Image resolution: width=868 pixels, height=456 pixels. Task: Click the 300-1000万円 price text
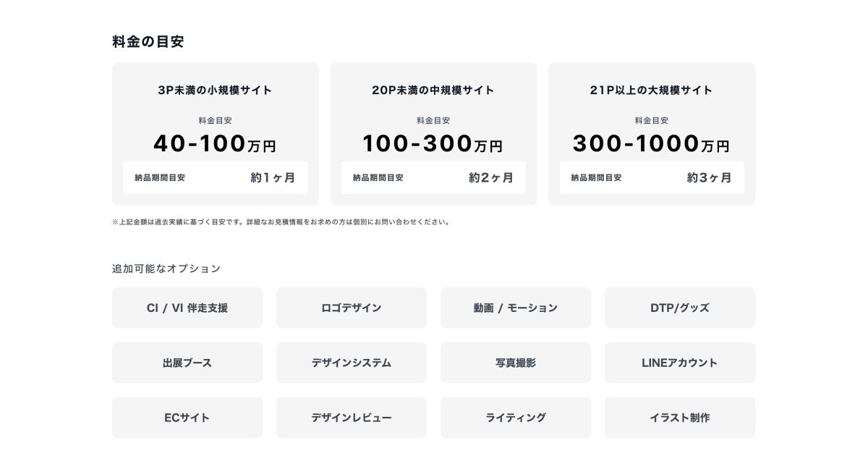pyautogui.click(x=652, y=144)
